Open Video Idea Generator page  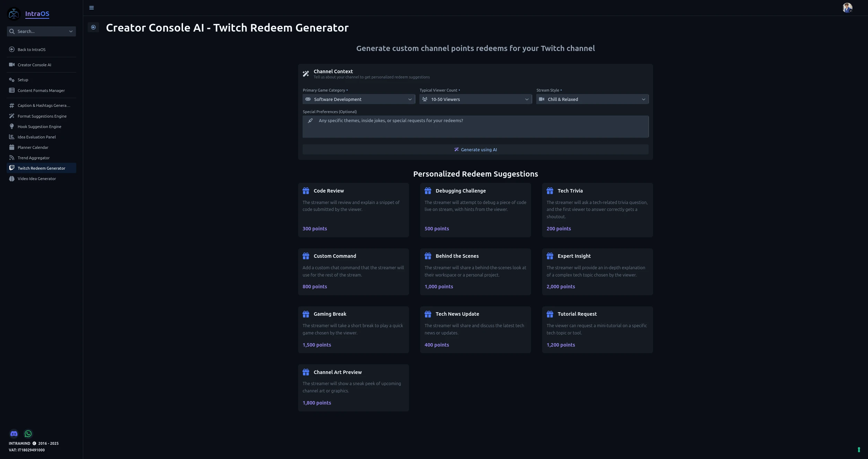click(x=37, y=179)
